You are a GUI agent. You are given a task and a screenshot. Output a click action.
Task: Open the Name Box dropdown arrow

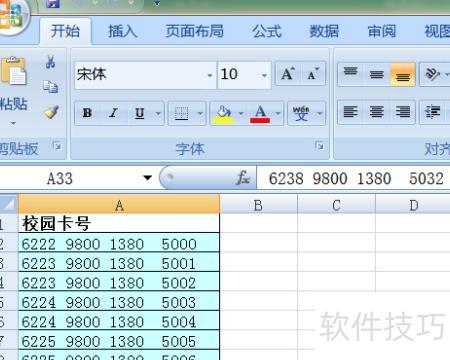(x=147, y=178)
